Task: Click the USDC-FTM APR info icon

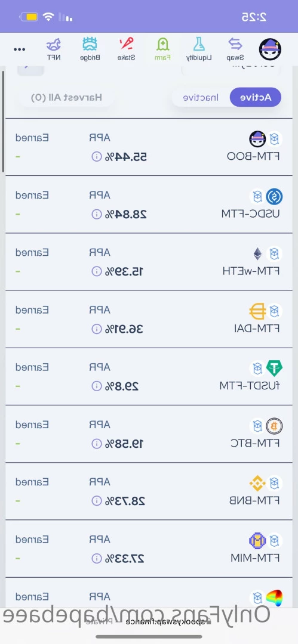Action: pyautogui.click(x=96, y=214)
